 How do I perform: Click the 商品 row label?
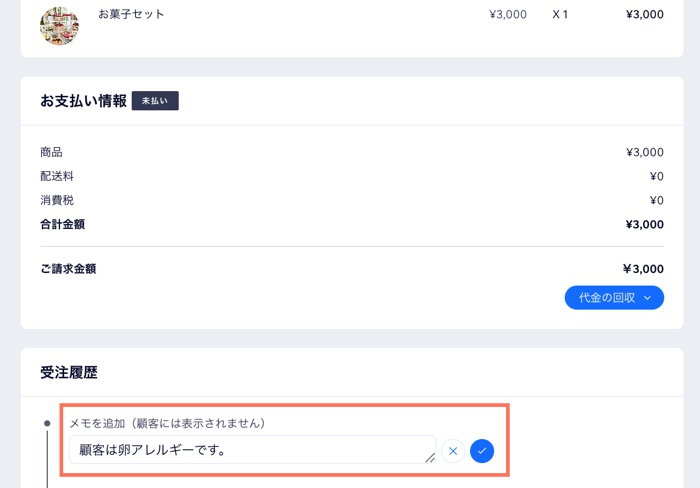[x=51, y=152]
